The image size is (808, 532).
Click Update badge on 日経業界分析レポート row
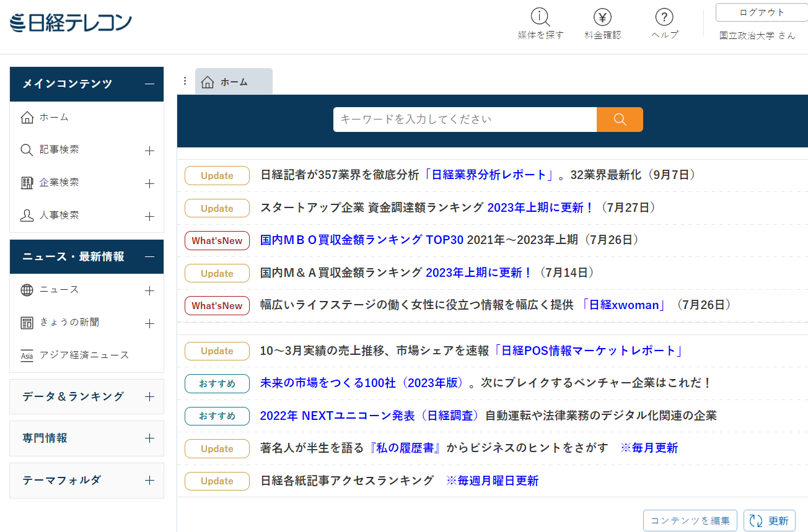[217, 176]
